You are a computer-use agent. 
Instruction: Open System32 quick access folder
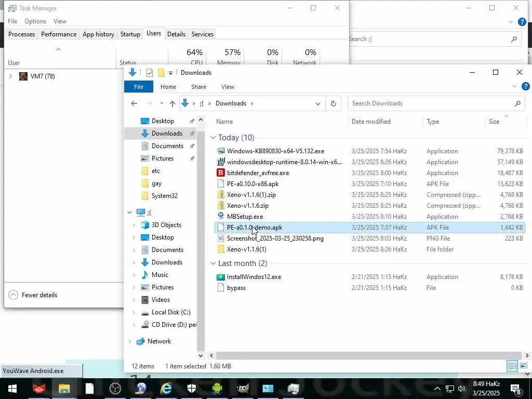click(x=165, y=196)
